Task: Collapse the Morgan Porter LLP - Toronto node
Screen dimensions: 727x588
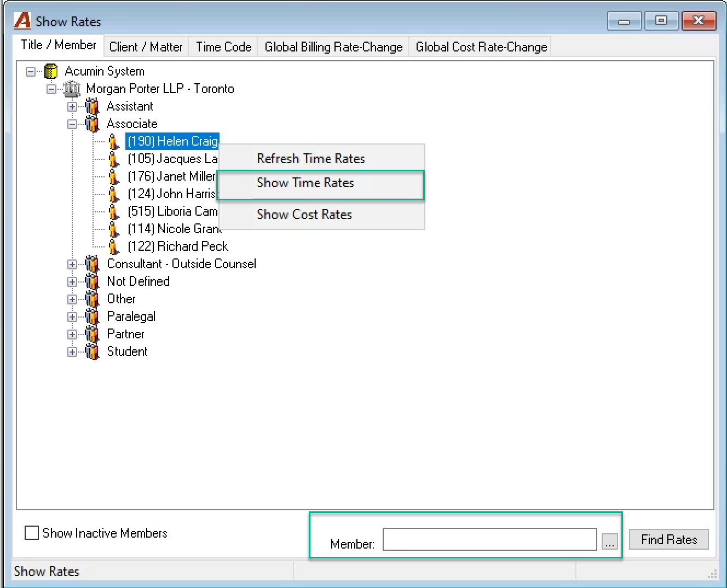Action: [51, 89]
